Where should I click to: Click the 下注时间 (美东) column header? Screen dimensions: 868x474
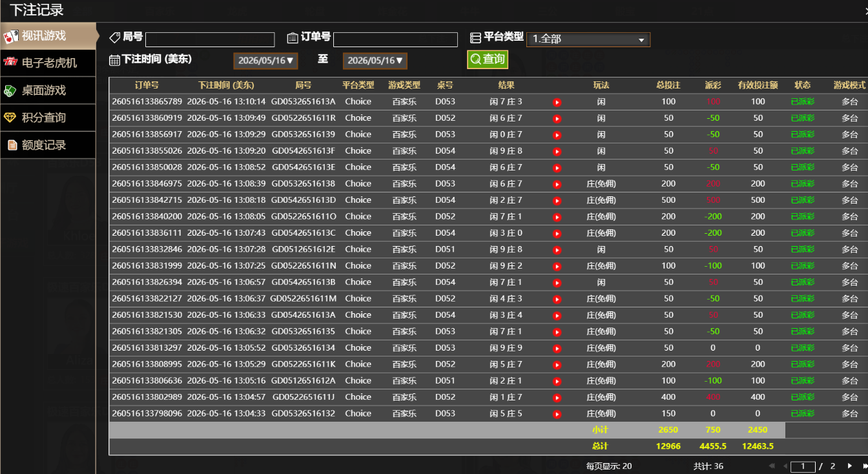226,85
